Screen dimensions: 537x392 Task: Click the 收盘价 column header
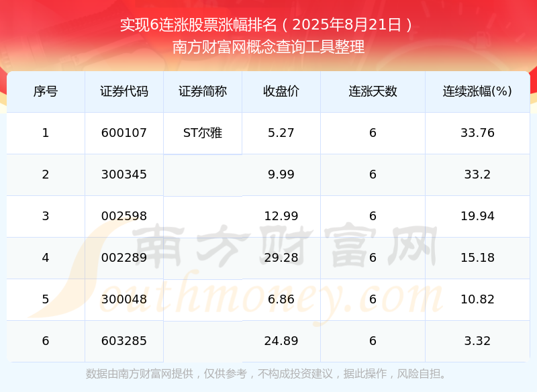point(281,91)
